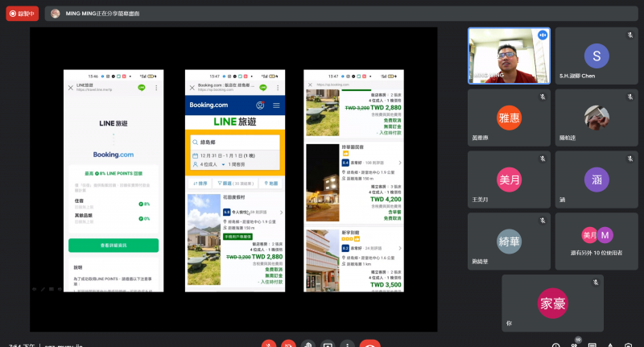
Task: Open the chat panel icon
Action: coord(592,345)
